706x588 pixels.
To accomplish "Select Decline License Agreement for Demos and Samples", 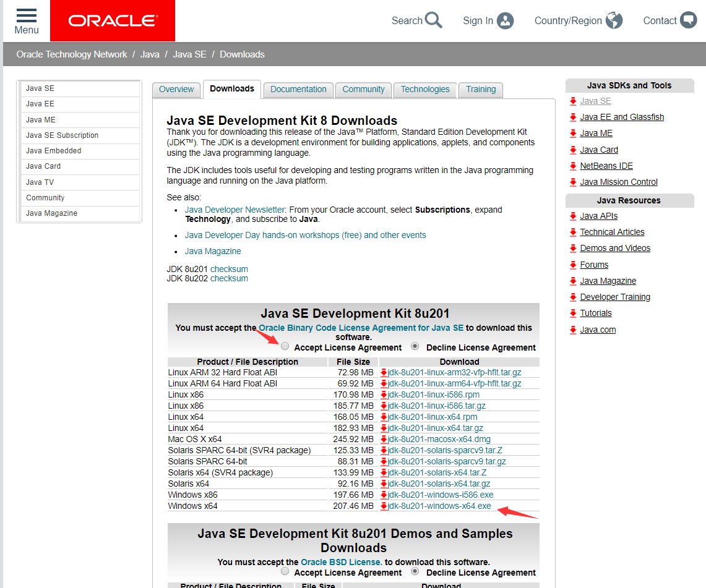I will pyautogui.click(x=415, y=571).
